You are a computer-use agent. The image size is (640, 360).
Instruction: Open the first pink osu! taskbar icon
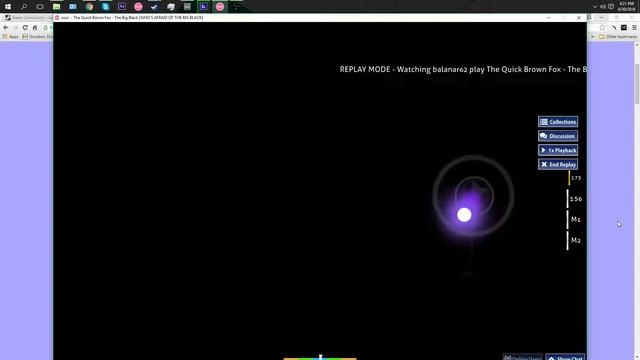pos(138,7)
